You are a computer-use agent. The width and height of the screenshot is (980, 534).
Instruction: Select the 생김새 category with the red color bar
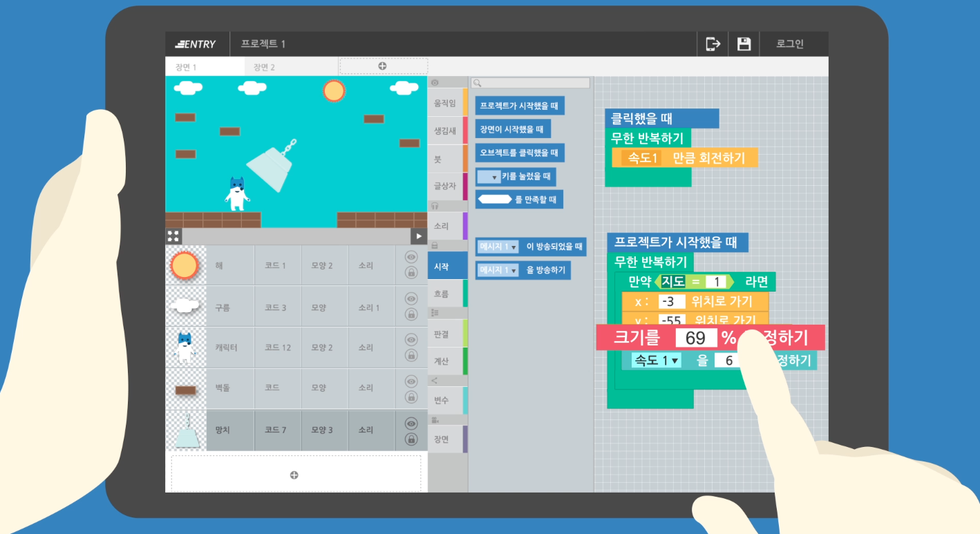pyautogui.click(x=444, y=131)
